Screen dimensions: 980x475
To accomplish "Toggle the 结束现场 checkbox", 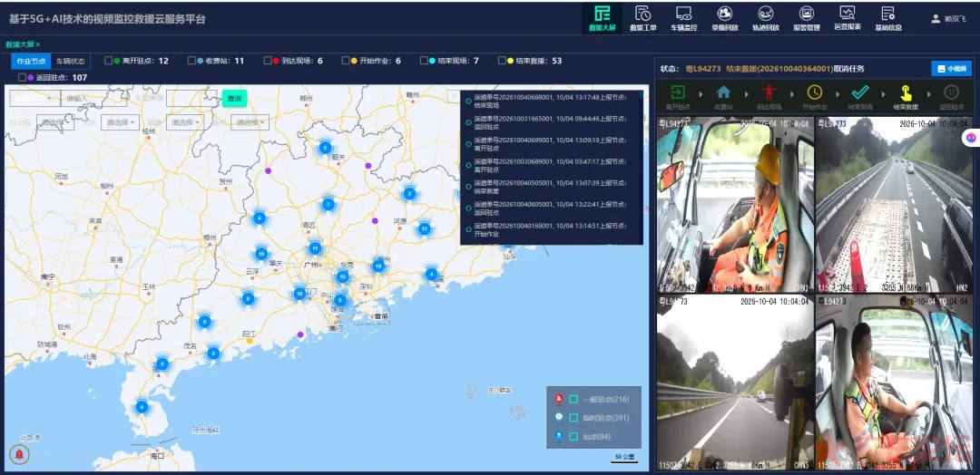I will point(424,61).
